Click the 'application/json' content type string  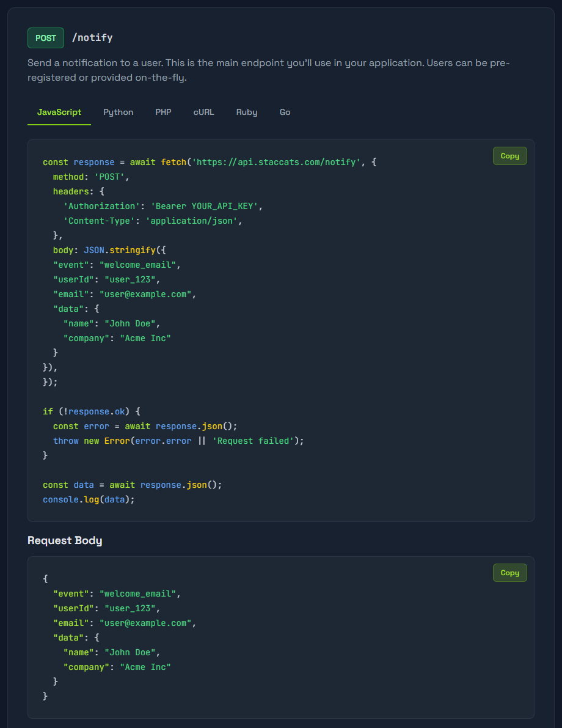(191, 221)
